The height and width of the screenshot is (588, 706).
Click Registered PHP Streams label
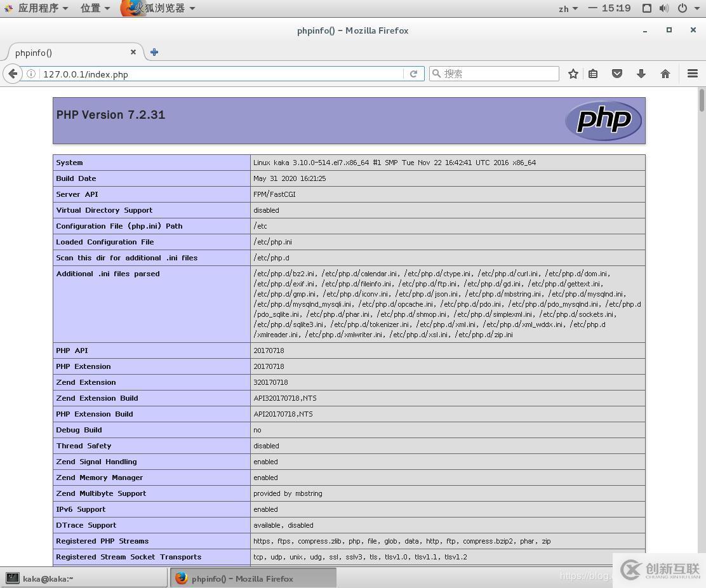(x=102, y=541)
